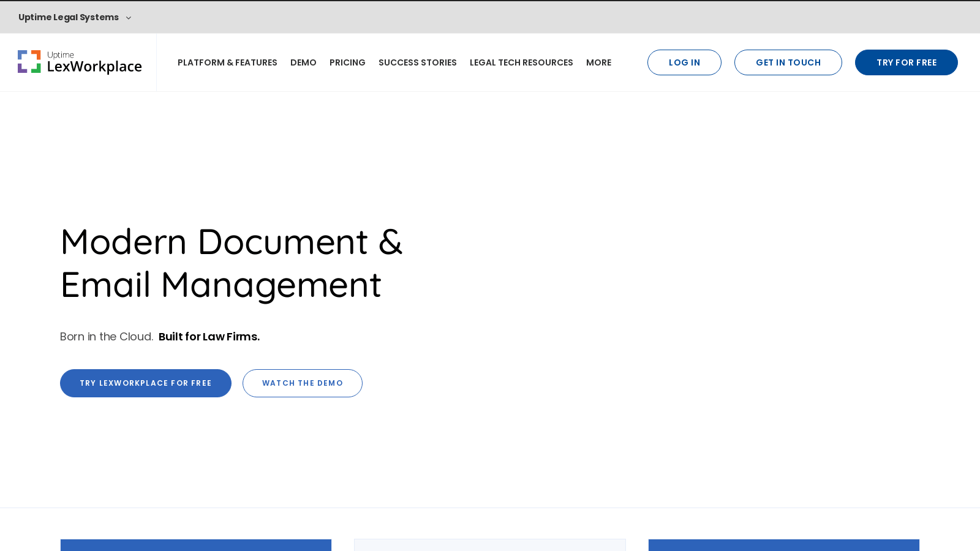The width and height of the screenshot is (980, 551).
Task: Click the Log In button
Action: [x=684, y=62]
